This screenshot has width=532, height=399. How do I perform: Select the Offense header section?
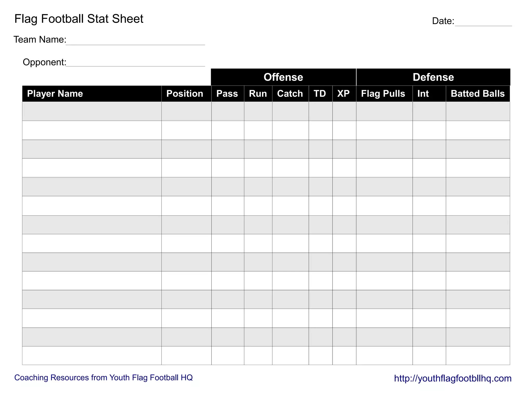tap(283, 77)
